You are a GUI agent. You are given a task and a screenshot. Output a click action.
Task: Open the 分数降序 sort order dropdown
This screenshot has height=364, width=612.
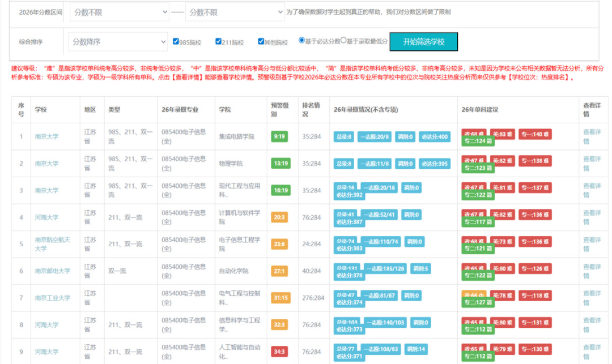coord(118,42)
